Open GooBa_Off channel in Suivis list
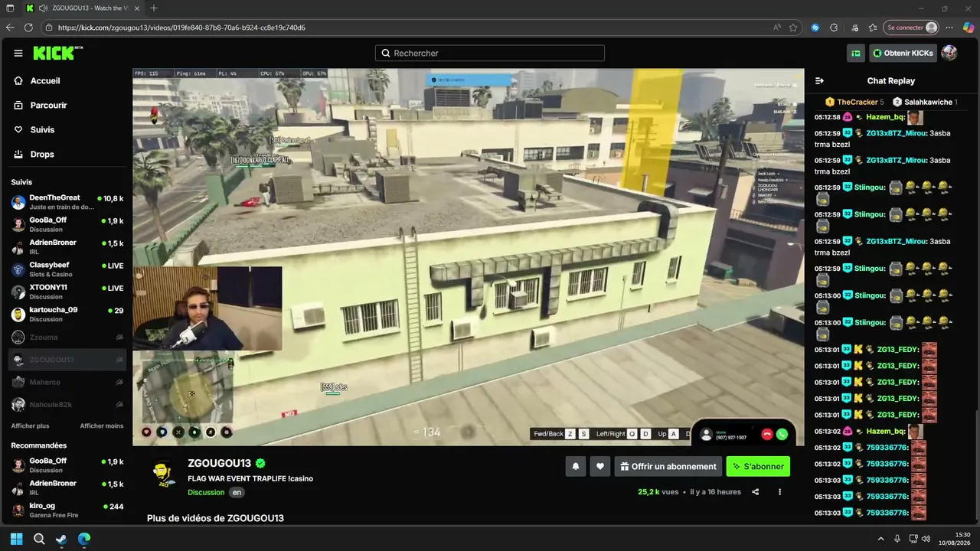The image size is (980, 551). pos(67,224)
